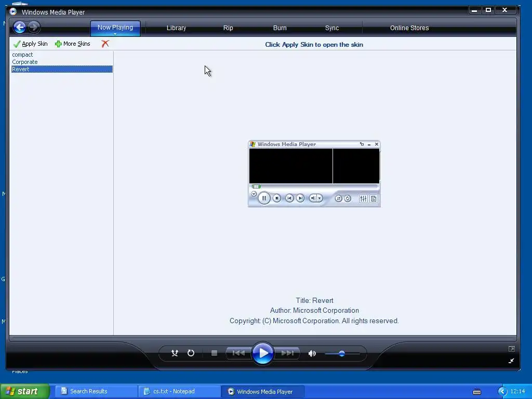Click the preview skin mute speaker icon
532x399 pixels.
(x=313, y=198)
